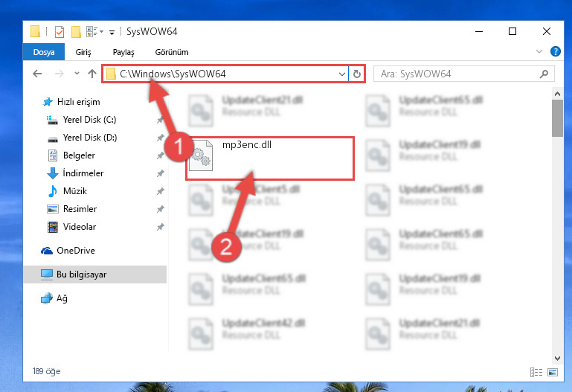This screenshot has height=392, width=572.
Task: Open the İndirmeler folder shortcut
Action: [83, 173]
